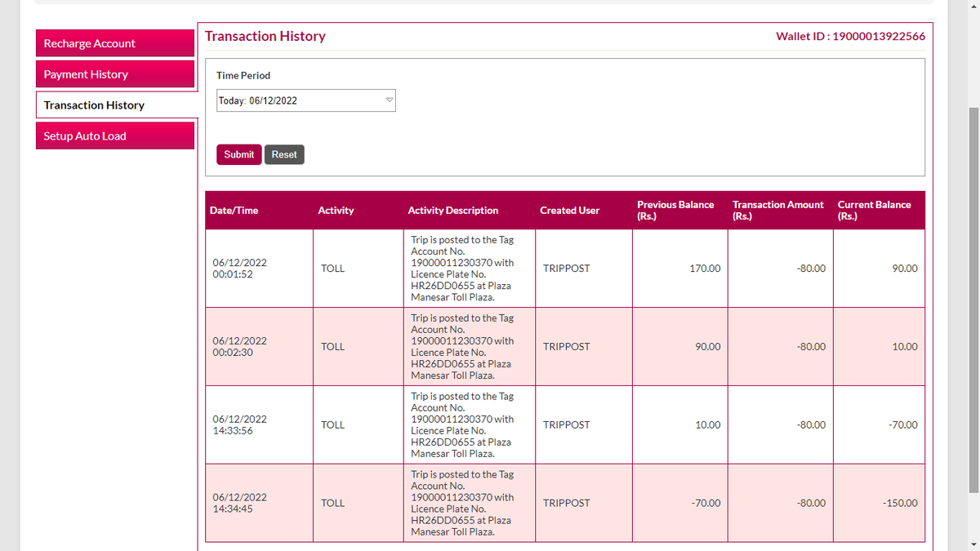Click TOLL in the 00:01:52 row
This screenshot has width=980, height=551.
333,269
